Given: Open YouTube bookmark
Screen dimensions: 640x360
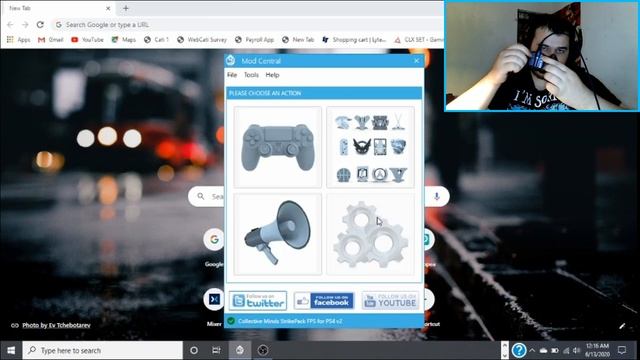Looking at the screenshot, I should point(87,40).
